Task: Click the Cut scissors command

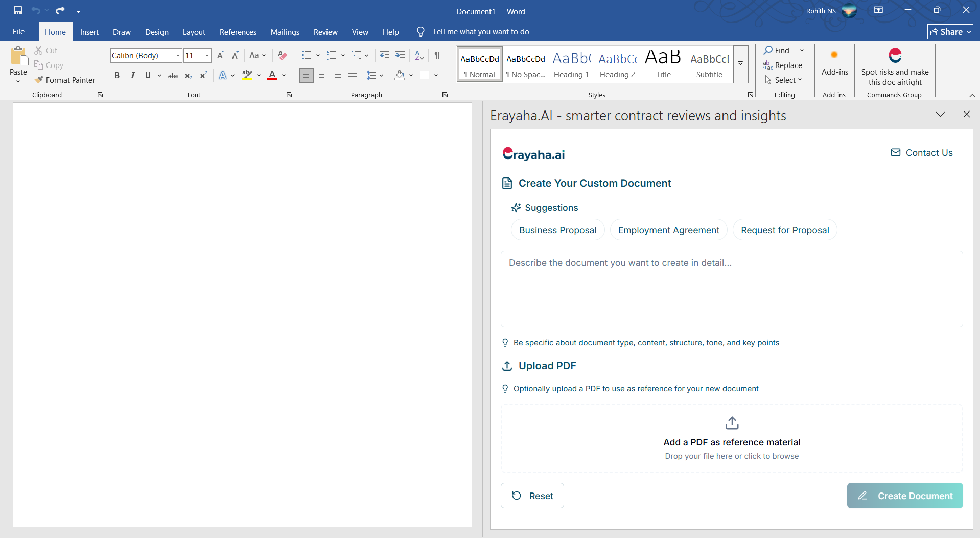Action: coord(46,50)
